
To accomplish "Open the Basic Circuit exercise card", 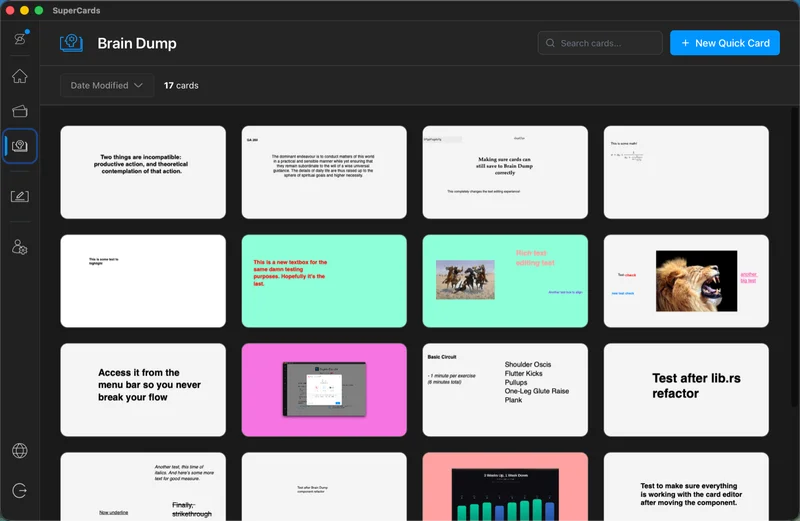I will click(505, 390).
